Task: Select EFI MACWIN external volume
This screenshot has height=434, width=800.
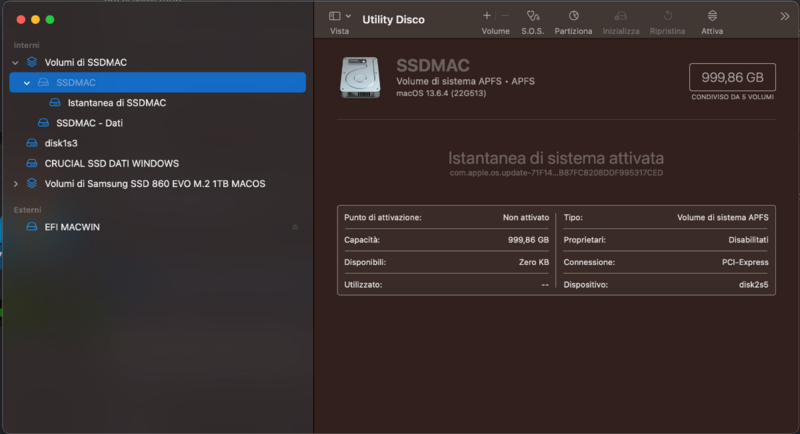Action: coord(158,227)
